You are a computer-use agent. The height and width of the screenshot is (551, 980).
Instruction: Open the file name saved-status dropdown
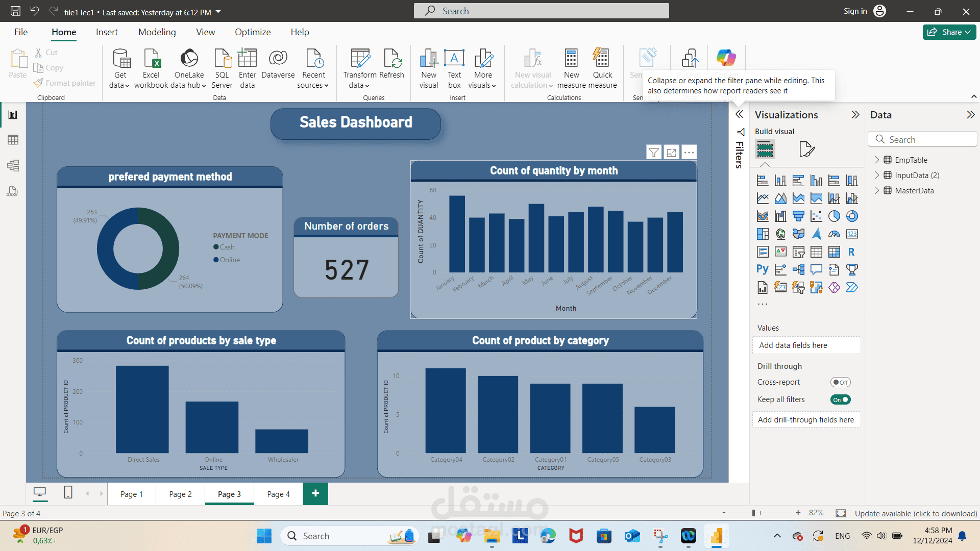218,12
